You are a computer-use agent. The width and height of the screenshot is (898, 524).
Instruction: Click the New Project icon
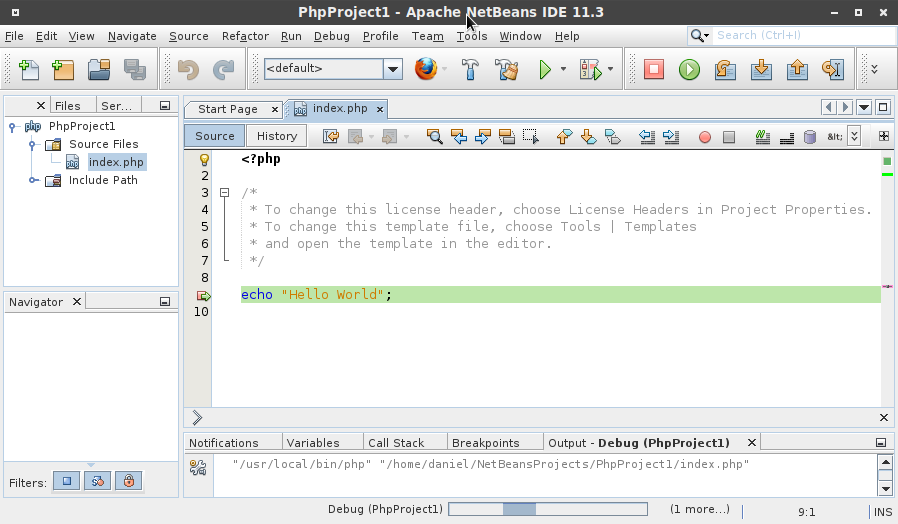coord(63,70)
